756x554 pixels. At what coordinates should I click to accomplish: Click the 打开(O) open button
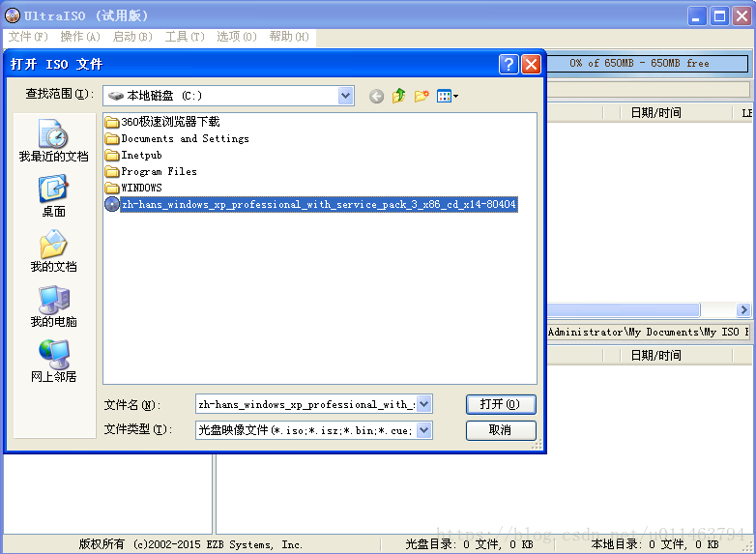(501, 404)
